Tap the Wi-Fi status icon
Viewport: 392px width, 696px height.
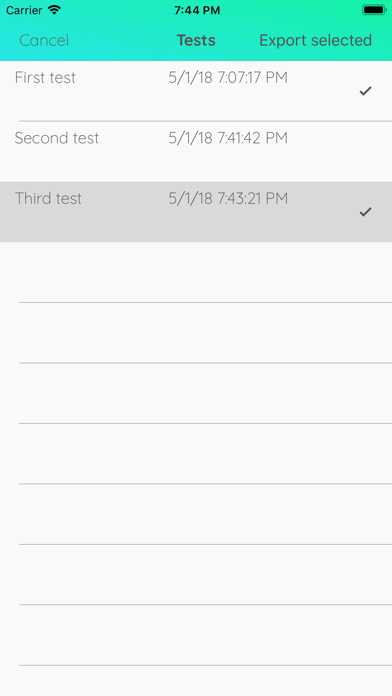[x=54, y=10]
